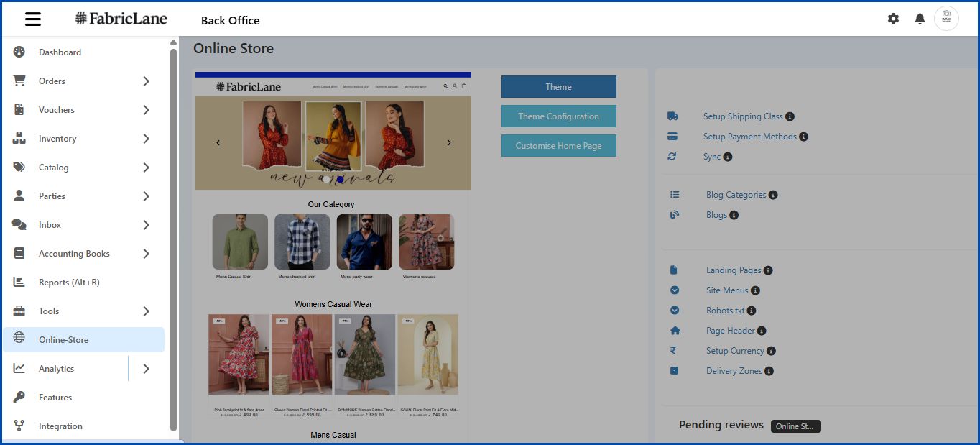Click the home icon beside Page Header
This screenshot has height=445, width=980.
(x=673, y=330)
